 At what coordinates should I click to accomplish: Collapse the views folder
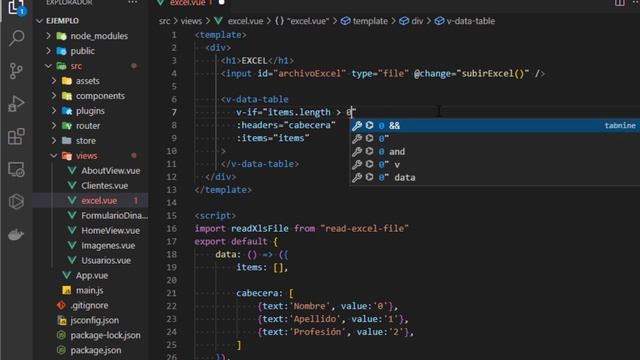[54, 156]
